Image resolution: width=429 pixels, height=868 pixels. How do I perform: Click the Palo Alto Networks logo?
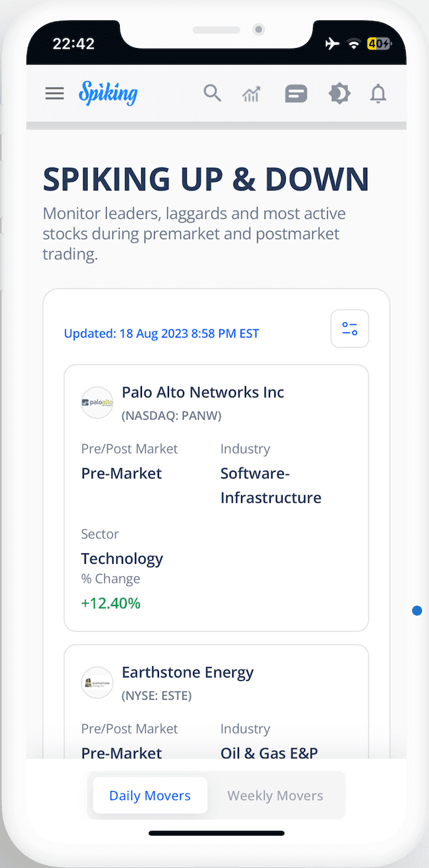point(97,402)
